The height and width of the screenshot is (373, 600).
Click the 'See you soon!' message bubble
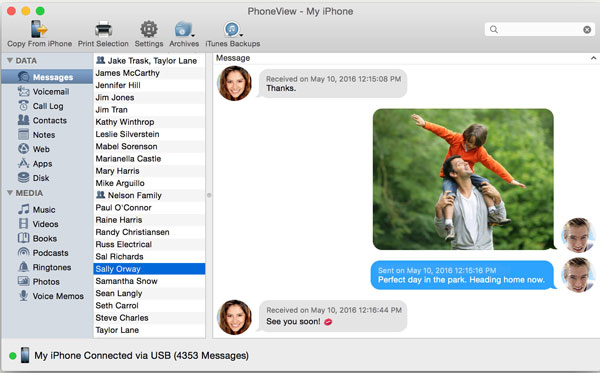pos(333,316)
